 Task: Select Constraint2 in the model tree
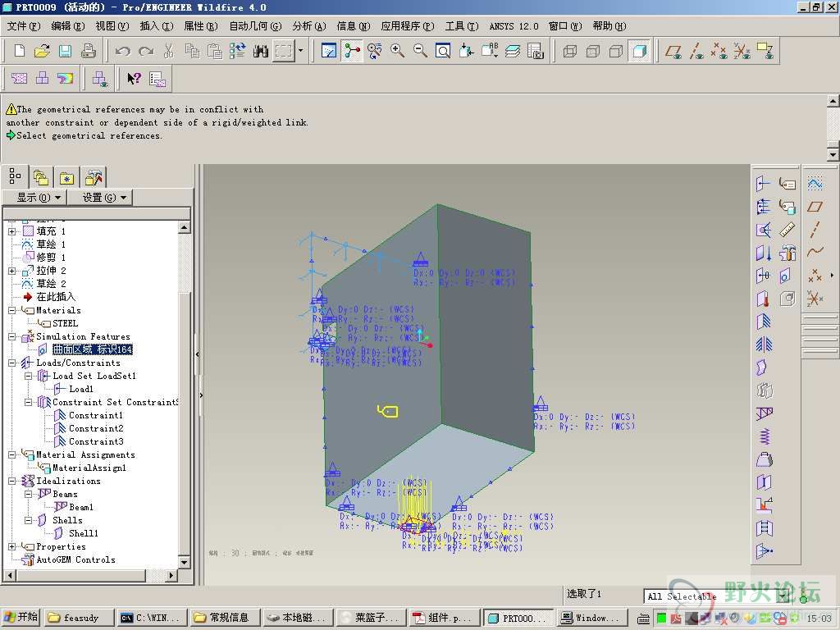(x=96, y=428)
